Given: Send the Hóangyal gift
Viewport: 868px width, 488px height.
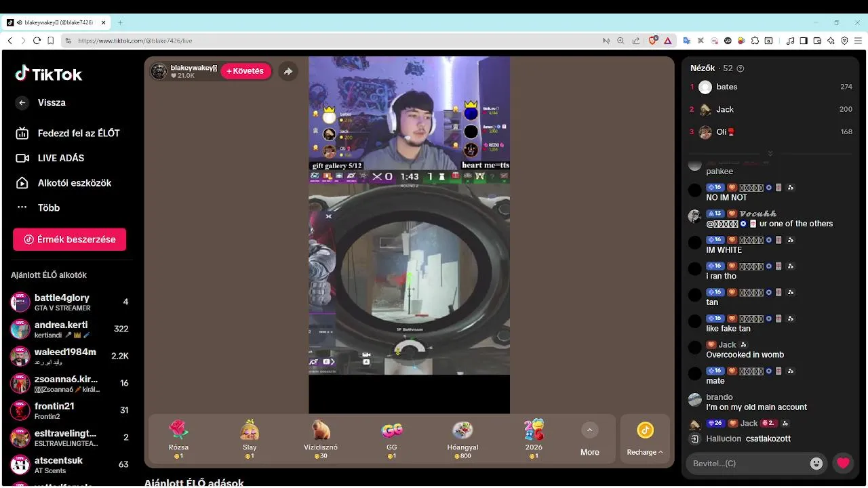Looking at the screenshot, I should tap(462, 439).
